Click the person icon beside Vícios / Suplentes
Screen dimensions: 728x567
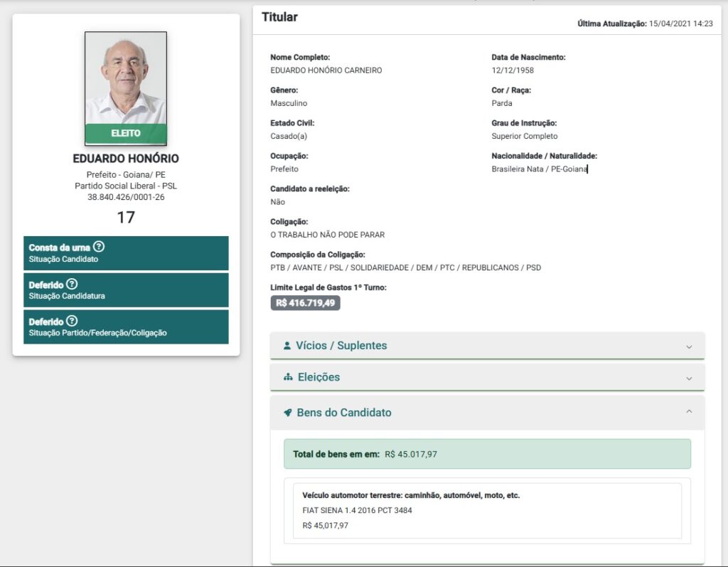[x=287, y=346]
